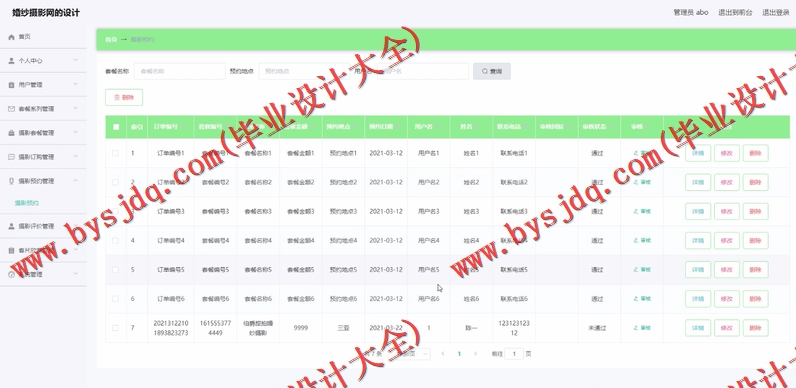Viewport: 796px width, 388px height.
Task: Check the checkbox for row 订单编号6
Action: coord(115,299)
